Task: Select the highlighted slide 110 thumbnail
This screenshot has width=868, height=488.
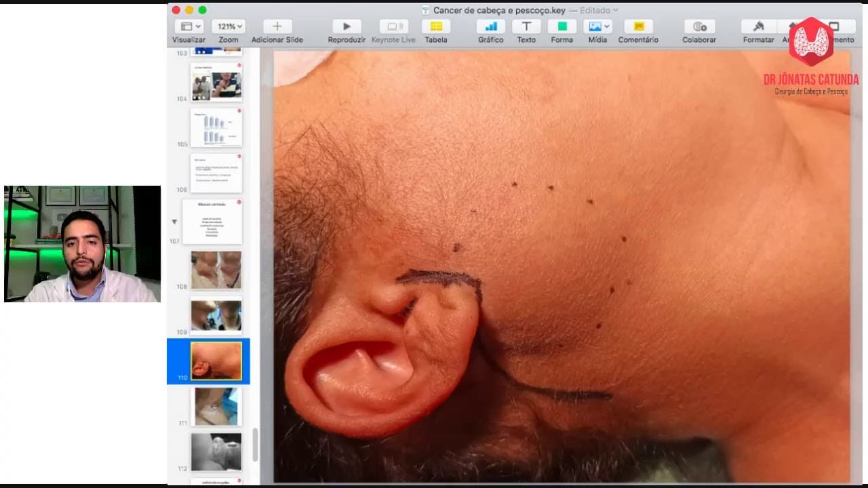Action: tap(216, 361)
